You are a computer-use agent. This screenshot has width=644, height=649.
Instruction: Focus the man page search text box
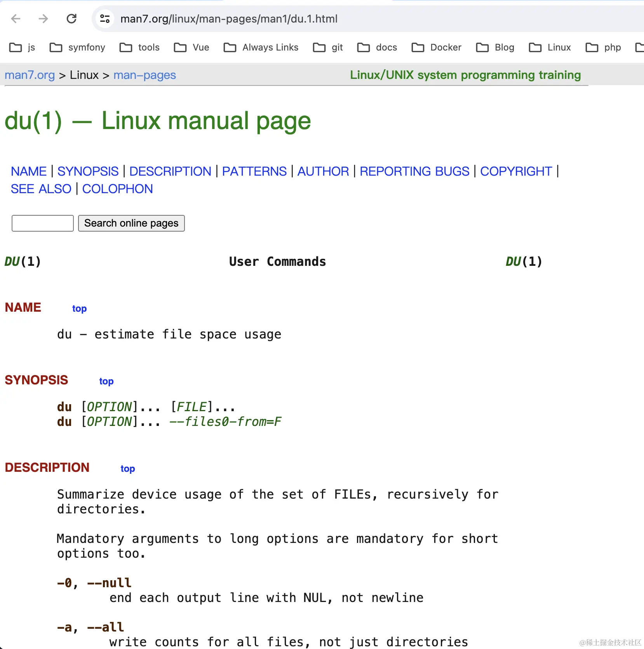(43, 223)
